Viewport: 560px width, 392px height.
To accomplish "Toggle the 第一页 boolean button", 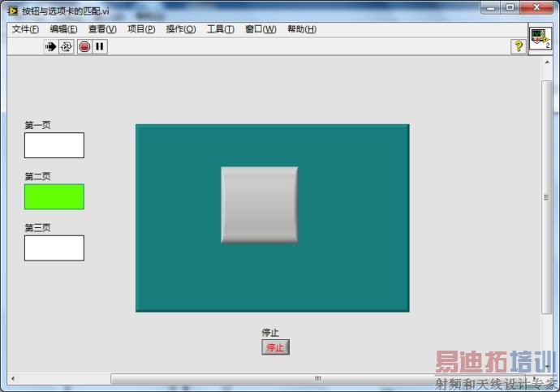I will coord(54,145).
